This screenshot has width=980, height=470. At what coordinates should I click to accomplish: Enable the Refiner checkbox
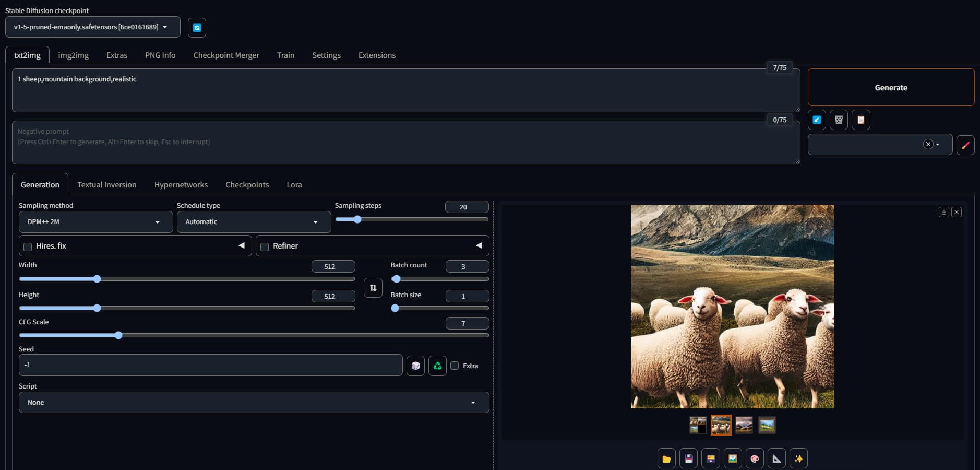tap(265, 246)
